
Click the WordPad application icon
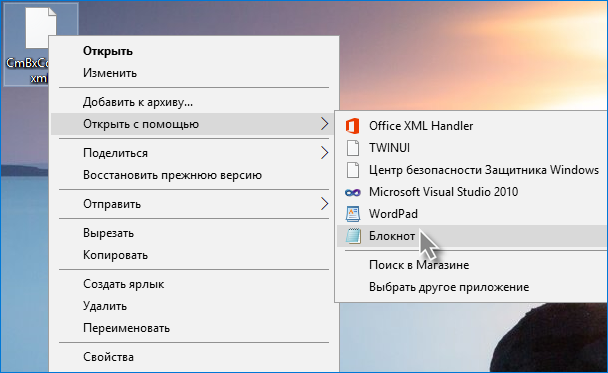click(352, 214)
